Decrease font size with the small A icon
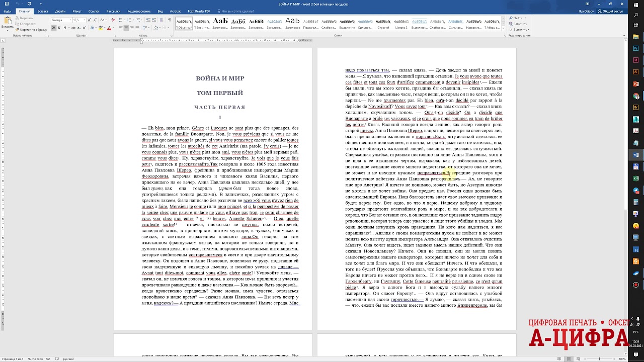 point(95,20)
